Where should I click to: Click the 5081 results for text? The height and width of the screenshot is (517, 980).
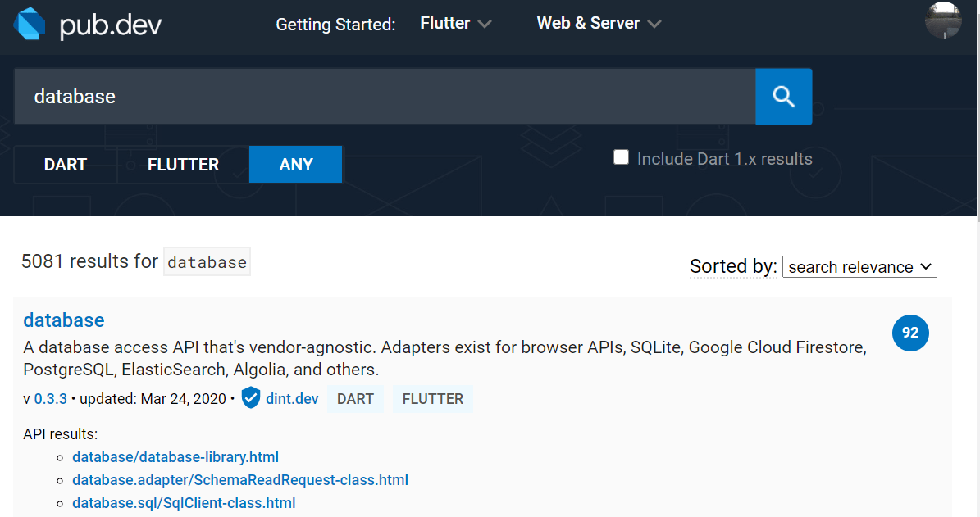point(90,261)
